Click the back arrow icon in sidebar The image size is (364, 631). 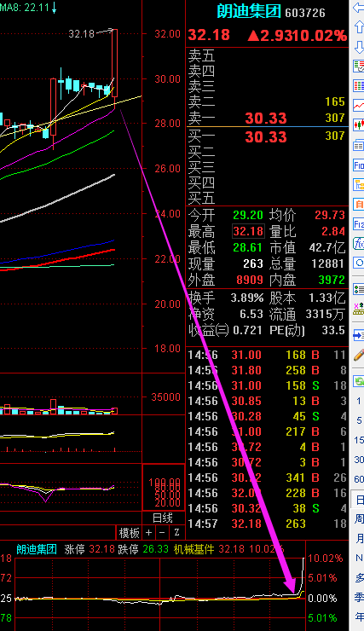point(358,8)
